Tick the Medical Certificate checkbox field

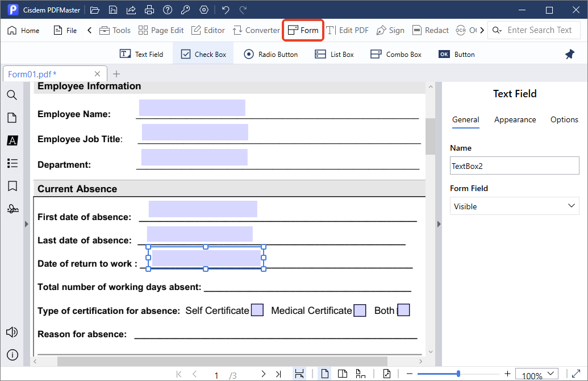[x=360, y=310]
